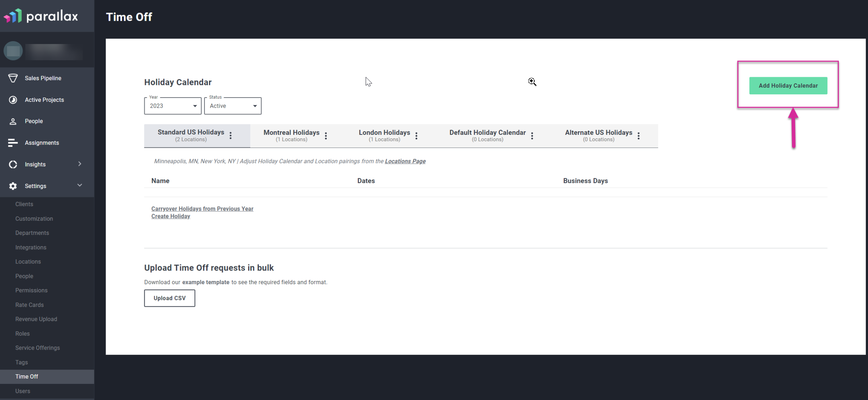Screen dimensions: 868x400
Task: Open Integrations under Settings
Action: [31, 248]
